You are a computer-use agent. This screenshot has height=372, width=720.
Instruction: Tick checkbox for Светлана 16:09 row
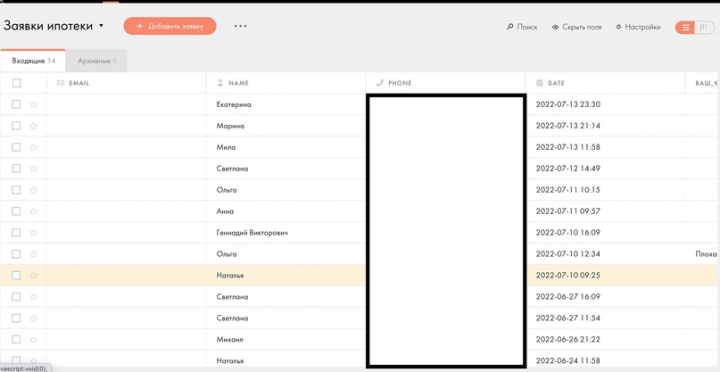tap(16, 297)
